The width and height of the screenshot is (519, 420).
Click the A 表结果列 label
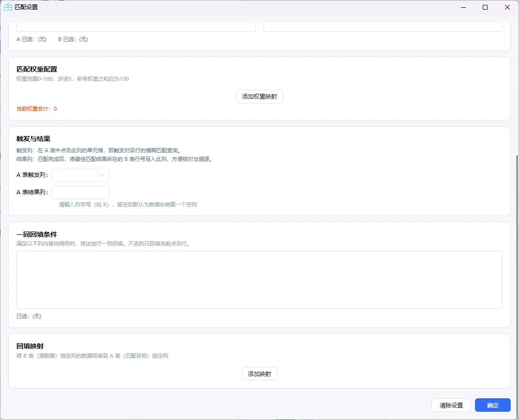click(x=32, y=192)
